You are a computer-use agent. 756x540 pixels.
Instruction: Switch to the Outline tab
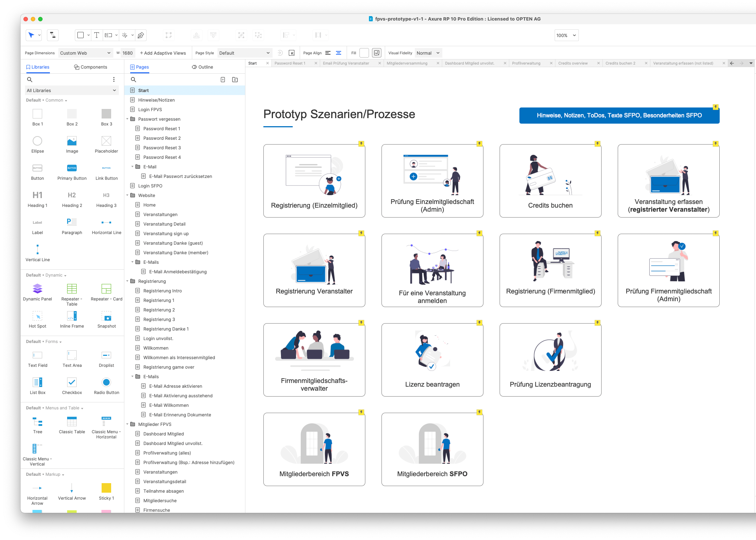[x=202, y=67]
